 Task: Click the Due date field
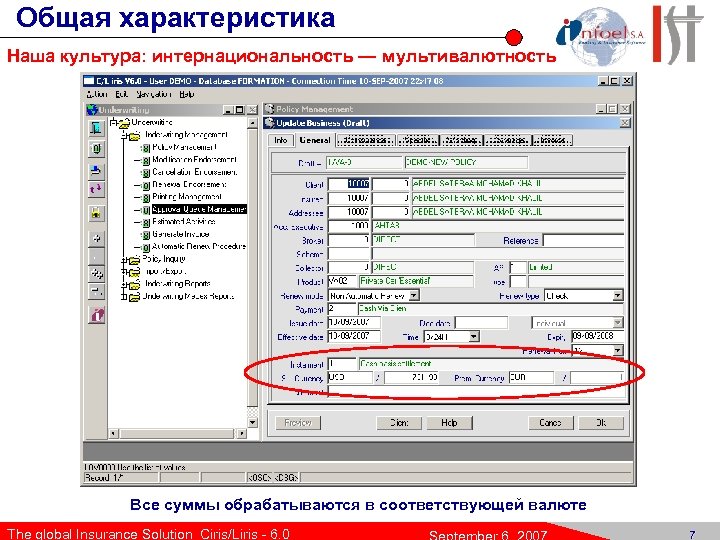pyautogui.click(x=481, y=322)
